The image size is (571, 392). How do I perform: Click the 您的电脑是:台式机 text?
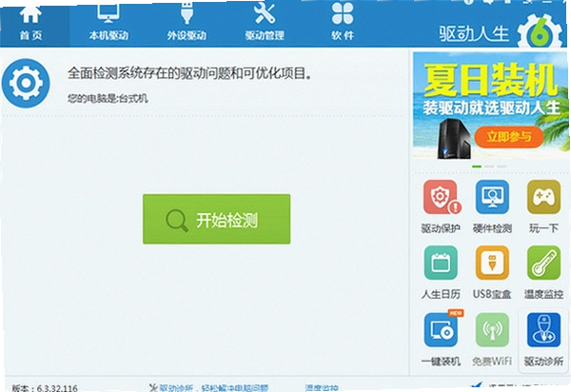(108, 98)
